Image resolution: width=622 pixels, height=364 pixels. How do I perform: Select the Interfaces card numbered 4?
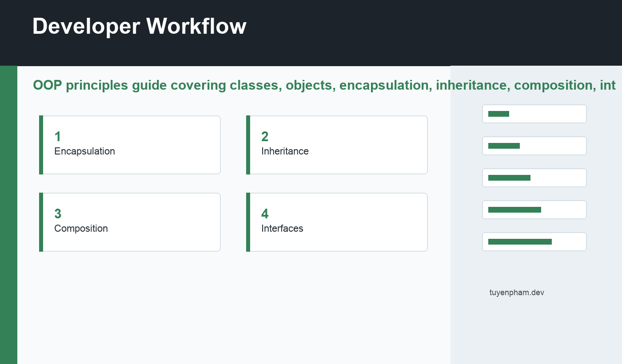[x=337, y=222]
